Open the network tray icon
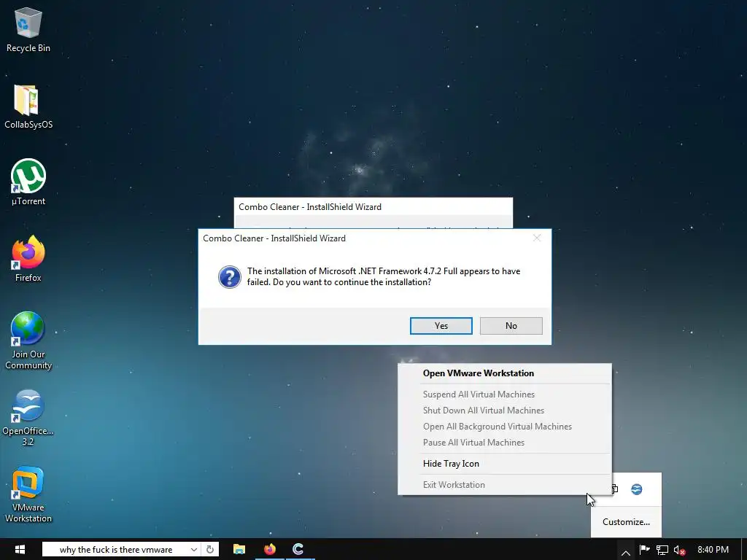The height and width of the screenshot is (560, 747). tap(662, 550)
